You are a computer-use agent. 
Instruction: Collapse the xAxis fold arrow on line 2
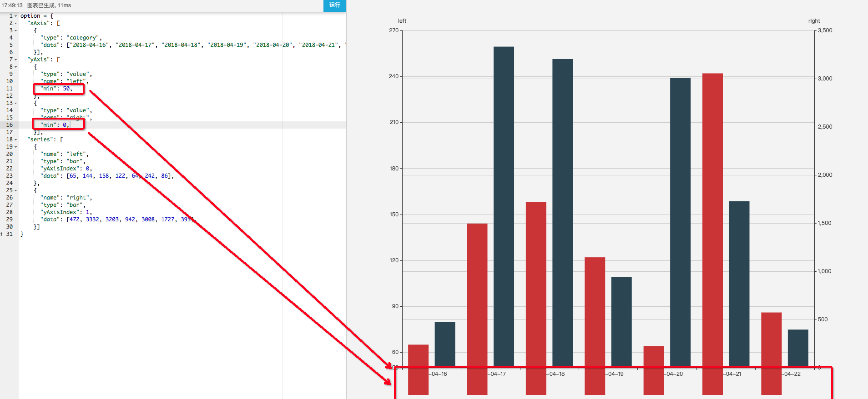point(15,23)
